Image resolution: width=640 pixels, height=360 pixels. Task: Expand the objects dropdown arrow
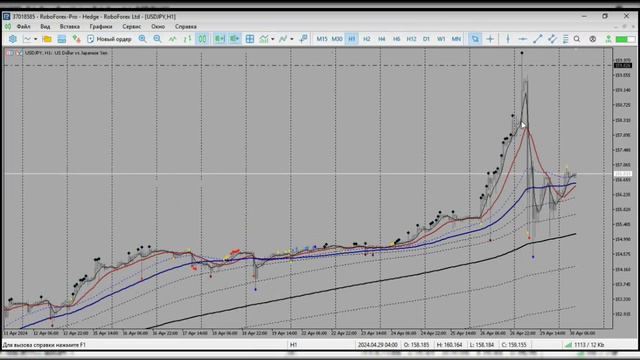coord(291,39)
